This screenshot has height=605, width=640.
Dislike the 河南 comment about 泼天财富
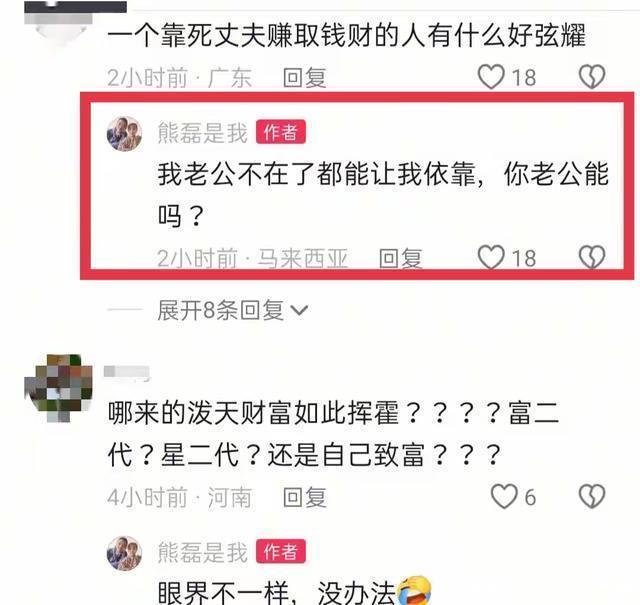point(592,496)
